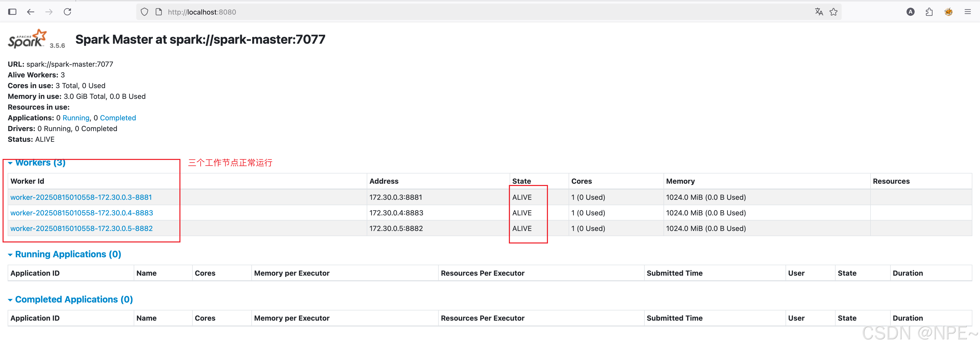The height and width of the screenshot is (349, 980).
Task: Open the extensions puzzle icon
Action: pyautogui.click(x=929, y=12)
